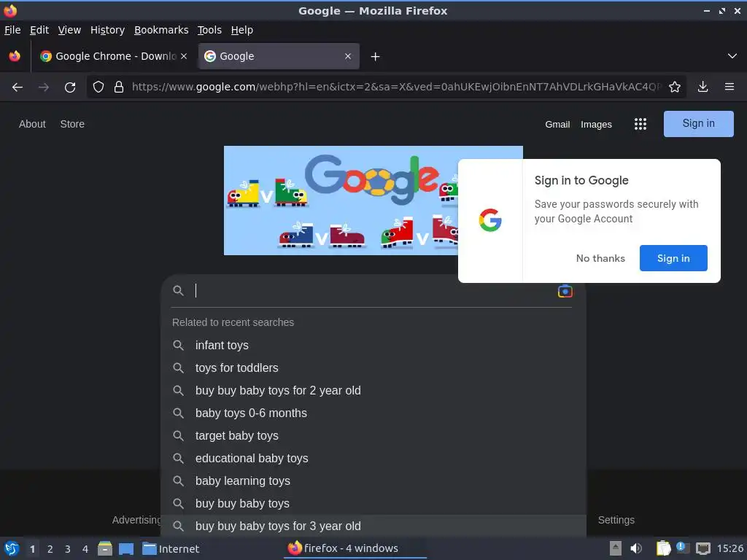Click the About link
Viewport: 747px width, 560px height.
[32, 124]
